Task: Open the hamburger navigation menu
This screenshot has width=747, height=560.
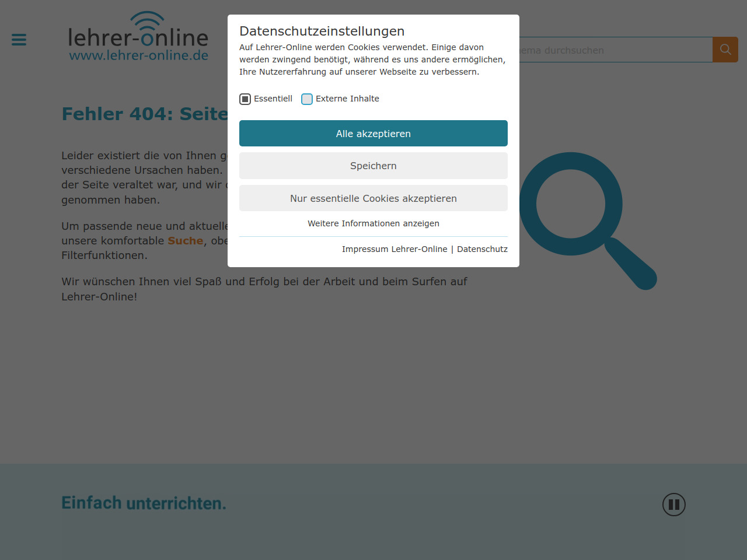Action: (x=19, y=40)
